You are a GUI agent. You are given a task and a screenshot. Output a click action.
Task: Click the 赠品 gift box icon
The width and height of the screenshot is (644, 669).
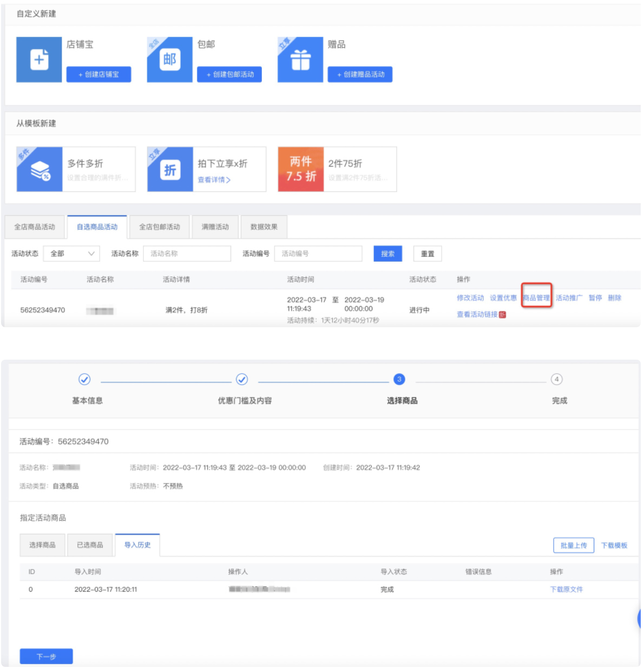point(300,59)
